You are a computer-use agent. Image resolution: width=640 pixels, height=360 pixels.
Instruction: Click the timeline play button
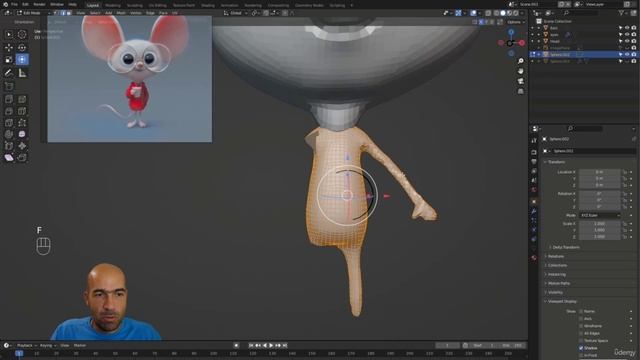[271, 346]
